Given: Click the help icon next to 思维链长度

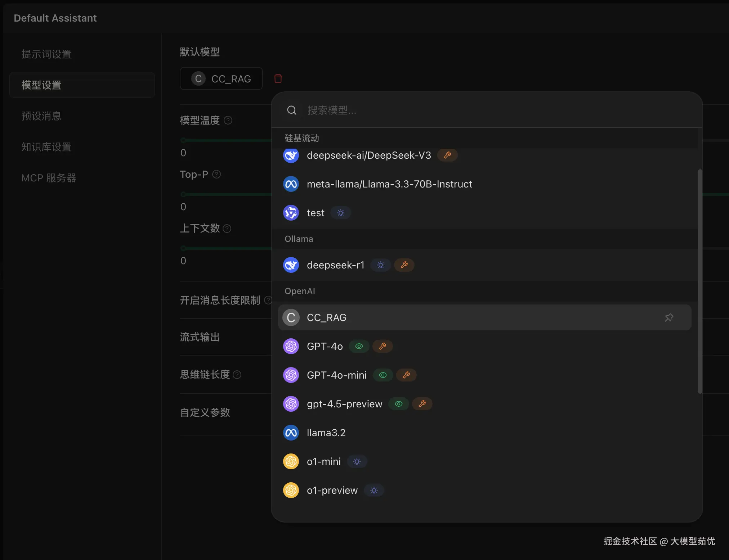Looking at the screenshot, I should pos(237,375).
